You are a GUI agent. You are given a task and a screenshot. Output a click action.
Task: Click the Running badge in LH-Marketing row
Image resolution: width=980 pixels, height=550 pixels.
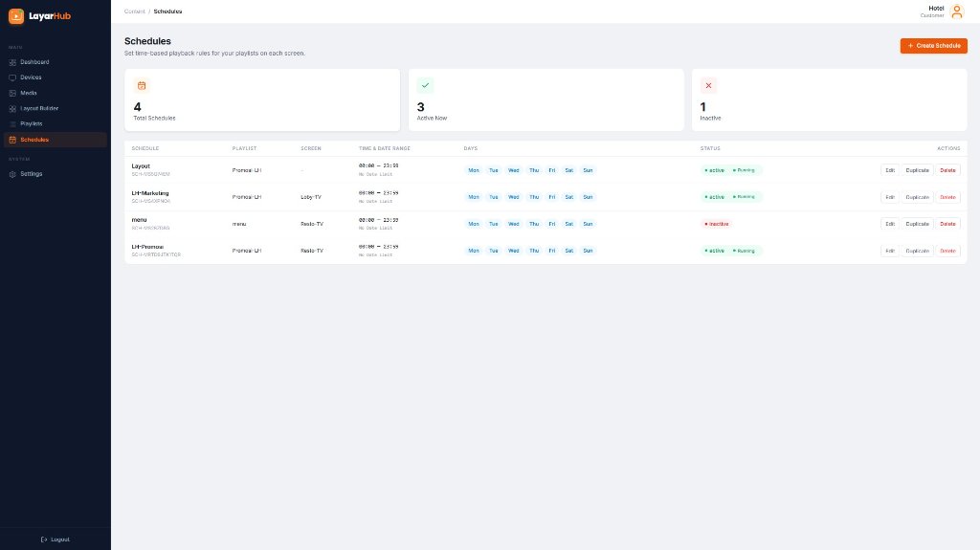(744, 197)
